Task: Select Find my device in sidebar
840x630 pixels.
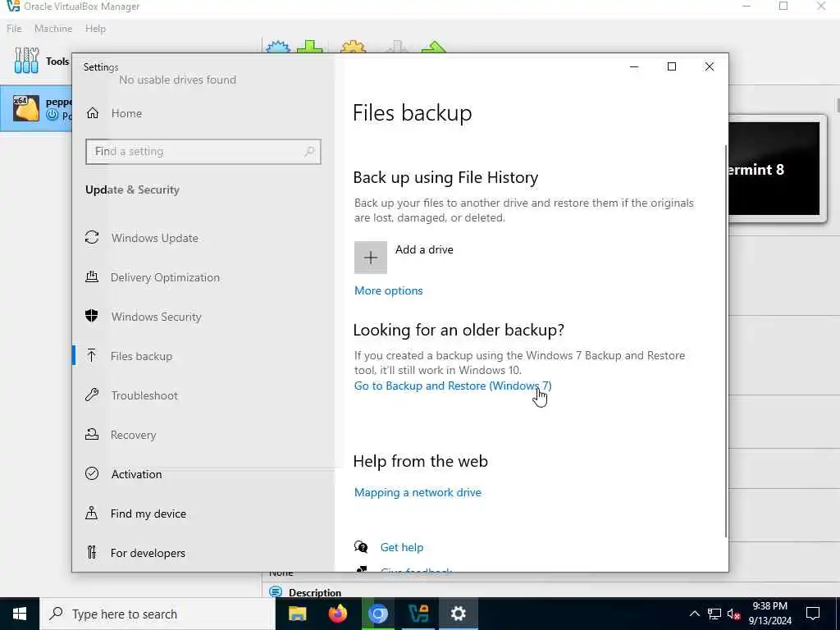Action: (148, 514)
